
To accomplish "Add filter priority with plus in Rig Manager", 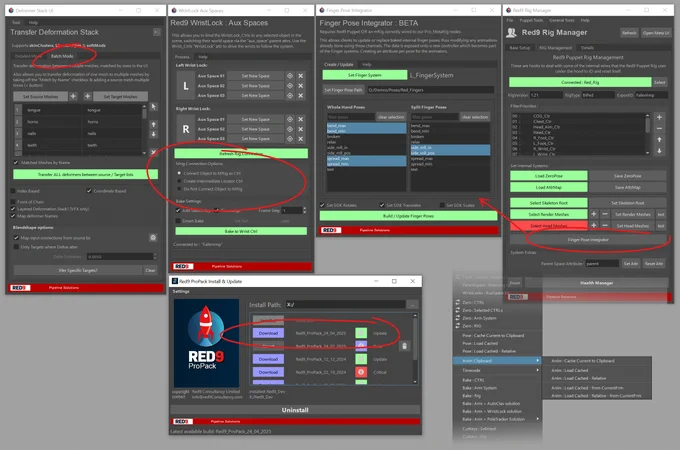I will (x=659, y=117).
